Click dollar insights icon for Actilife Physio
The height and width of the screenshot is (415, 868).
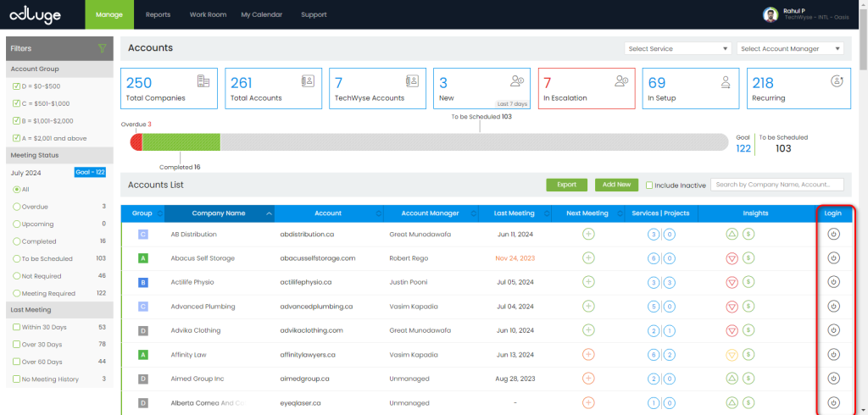coord(748,282)
